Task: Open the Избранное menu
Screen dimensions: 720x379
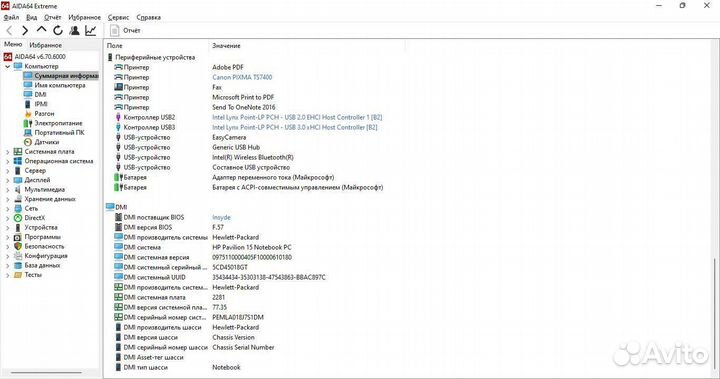Action: [x=84, y=17]
